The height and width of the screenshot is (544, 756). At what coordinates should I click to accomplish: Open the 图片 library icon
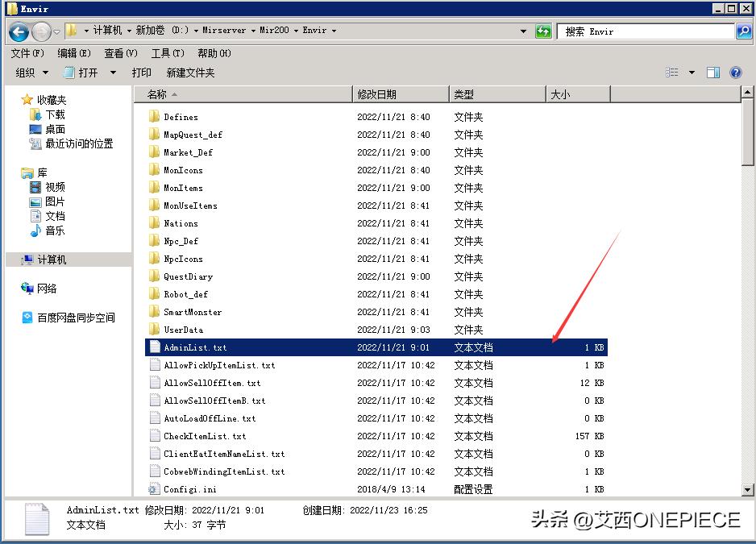(35, 201)
